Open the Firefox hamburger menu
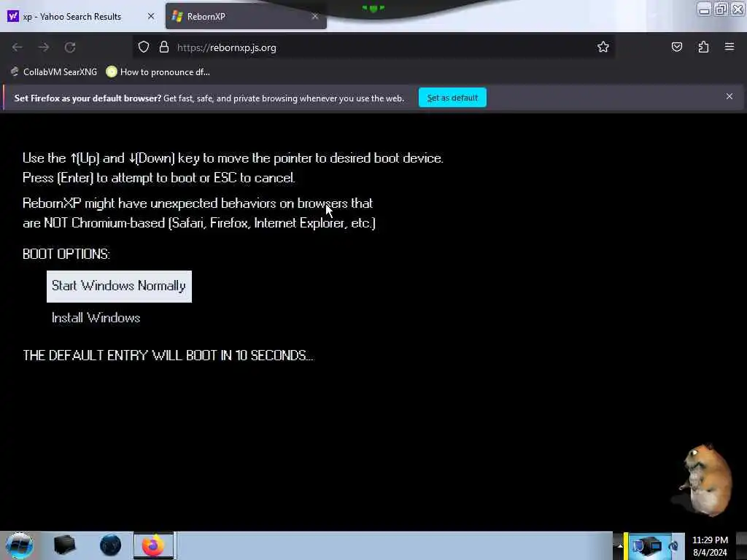The height and width of the screenshot is (560, 747). click(x=729, y=47)
